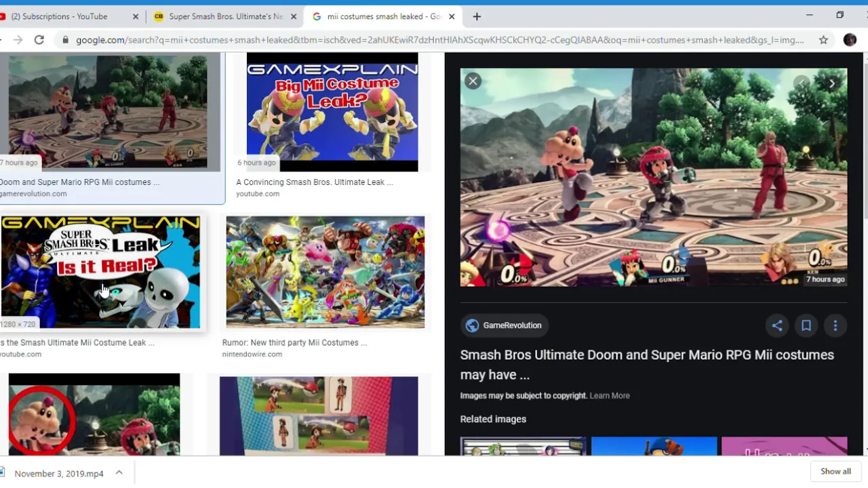Open the Chrome profile avatar

(x=850, y=40)
